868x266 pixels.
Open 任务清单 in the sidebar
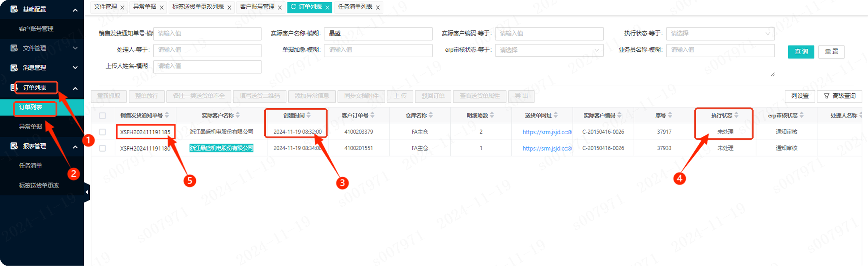click(30, 165)
